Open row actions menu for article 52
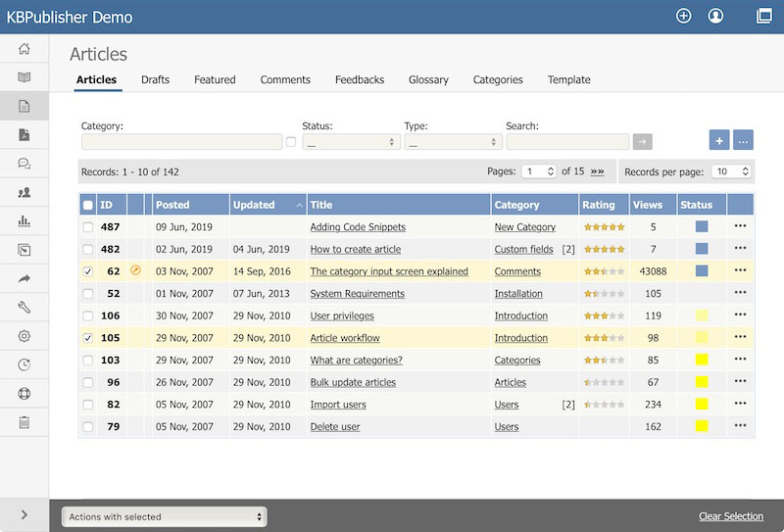 (x=740, y=293)
